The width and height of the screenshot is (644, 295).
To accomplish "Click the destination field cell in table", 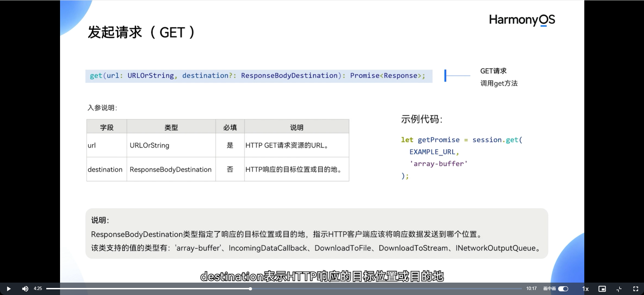I will [107, 169].
